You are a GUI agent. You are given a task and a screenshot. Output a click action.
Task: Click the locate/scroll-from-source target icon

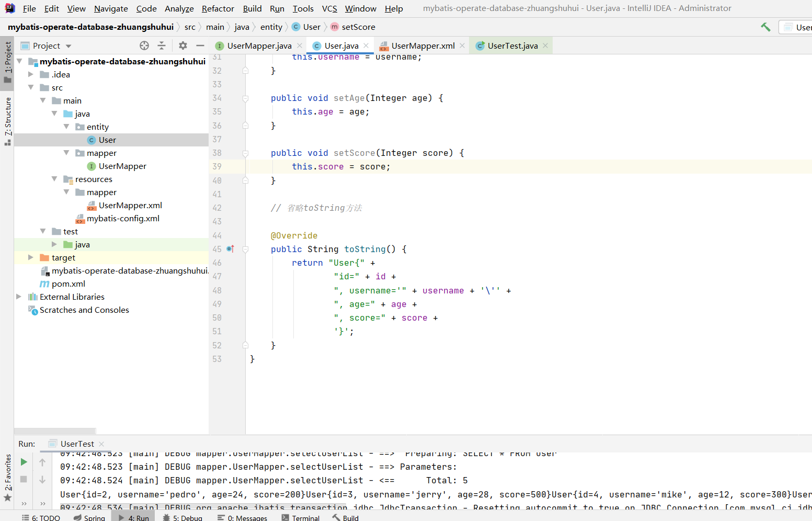click(144, 46)
